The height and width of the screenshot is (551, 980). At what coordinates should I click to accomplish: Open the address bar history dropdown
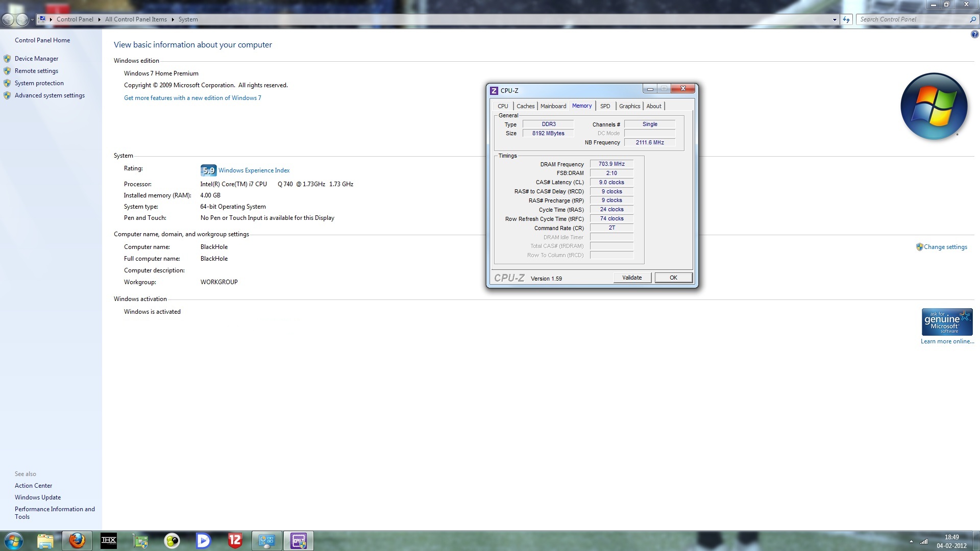835,19
